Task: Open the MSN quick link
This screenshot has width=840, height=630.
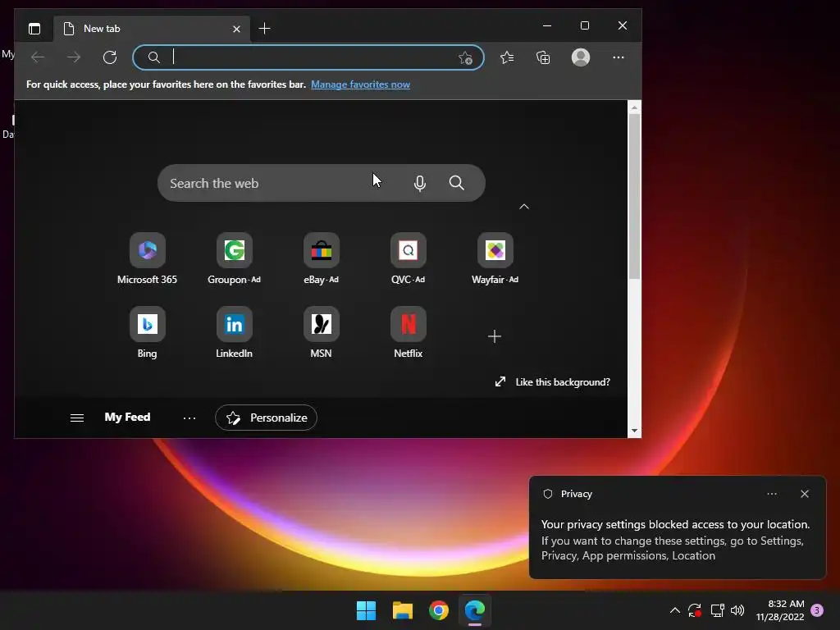Action: click(x=321, y=332)
